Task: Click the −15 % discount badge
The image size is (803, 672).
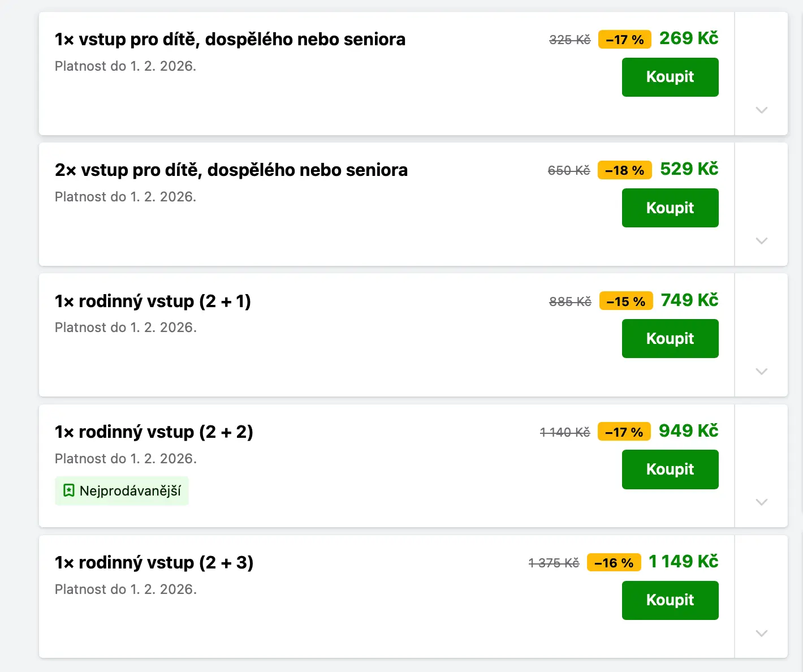Action: click(625, 301)
